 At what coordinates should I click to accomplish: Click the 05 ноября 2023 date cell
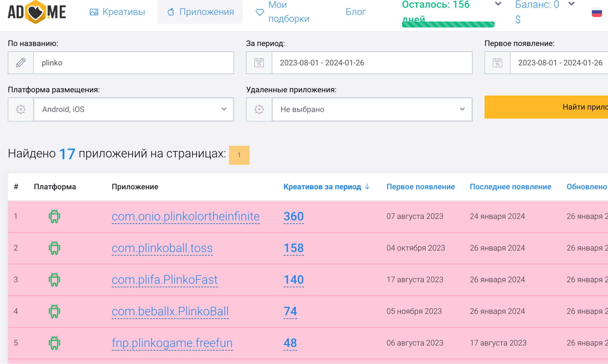(x=414, y=311)
